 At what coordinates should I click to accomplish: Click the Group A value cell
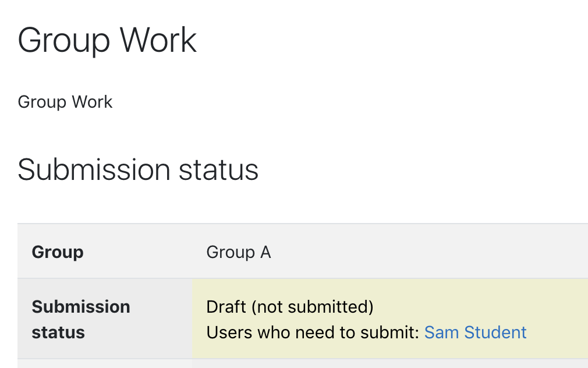(x=390, y=252)
